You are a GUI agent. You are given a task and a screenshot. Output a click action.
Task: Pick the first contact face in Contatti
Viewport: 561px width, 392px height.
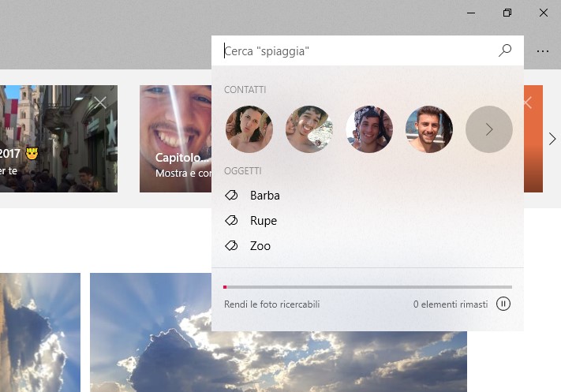pyautogui.click(x=249, y=129)
